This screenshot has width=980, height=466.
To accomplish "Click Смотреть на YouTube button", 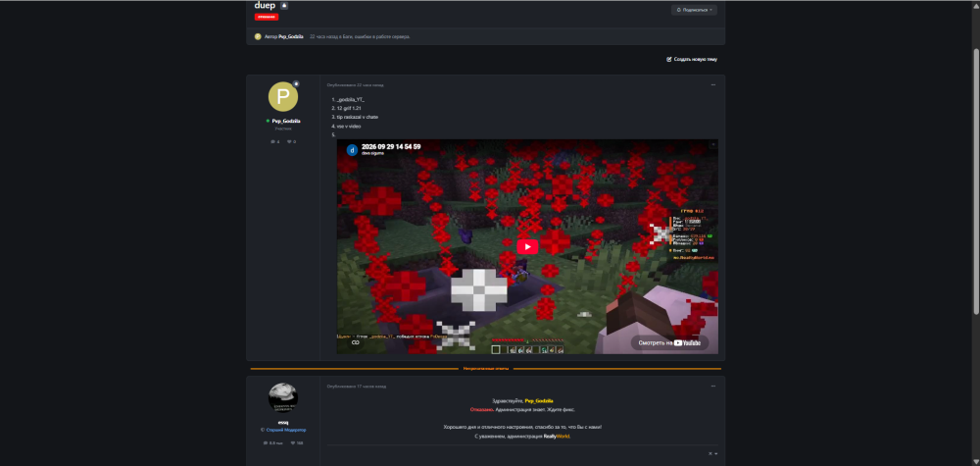I will (x=669, y=342).
